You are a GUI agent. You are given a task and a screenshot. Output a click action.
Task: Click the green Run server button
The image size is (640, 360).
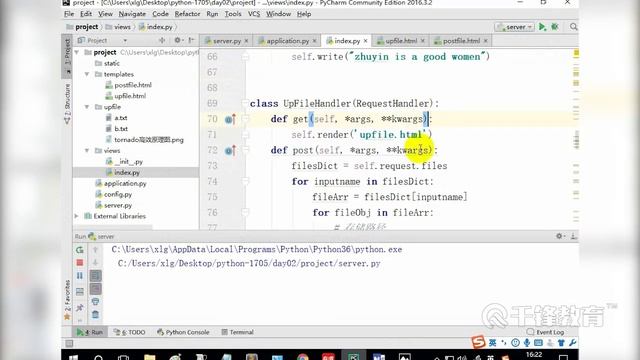tap(542, 27)
